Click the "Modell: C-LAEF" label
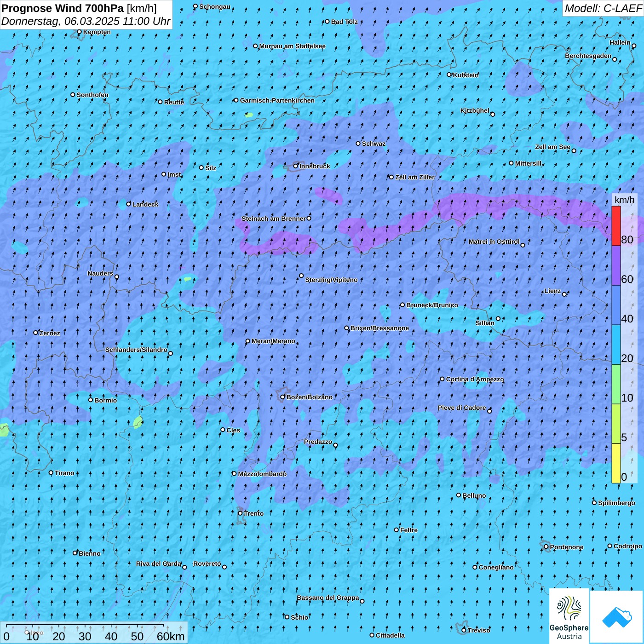The width and height of the screenshot is (644, 644). point(603,8)
